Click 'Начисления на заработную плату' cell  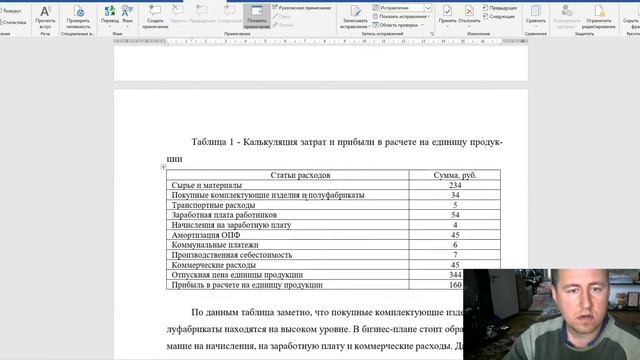pyautogui.click(x=288, y=225)
